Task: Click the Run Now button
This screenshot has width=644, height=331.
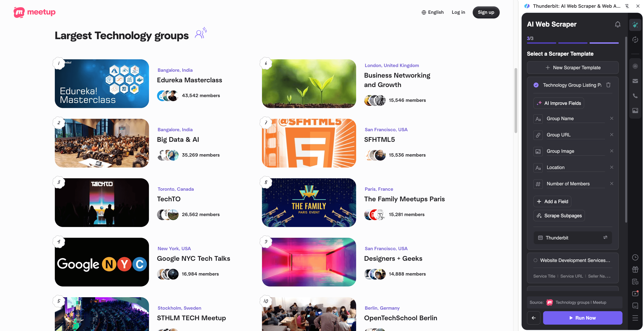Action: point(582,318)
